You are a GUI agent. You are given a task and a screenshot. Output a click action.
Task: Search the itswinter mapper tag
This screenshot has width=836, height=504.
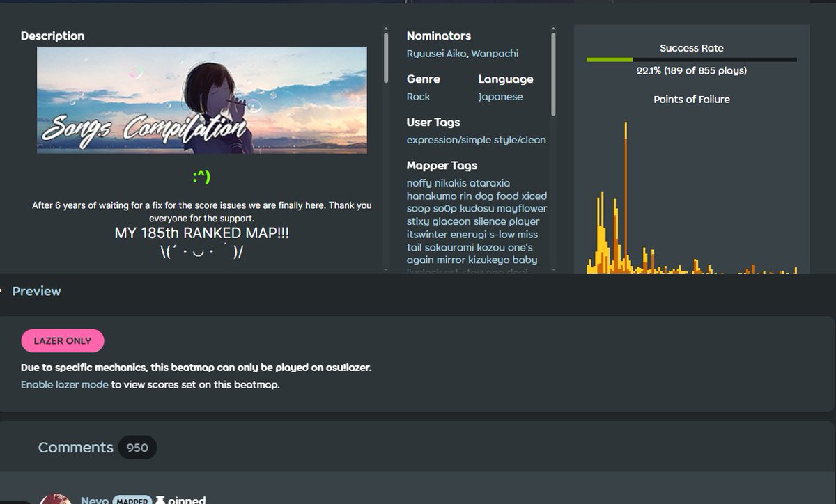coord(427,235)
